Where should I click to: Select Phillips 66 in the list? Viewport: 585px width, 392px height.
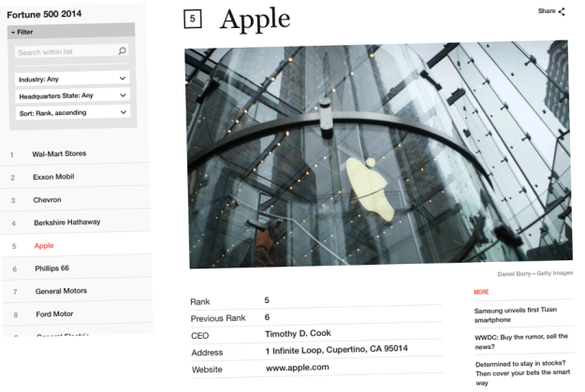click(x=51, y=269)
